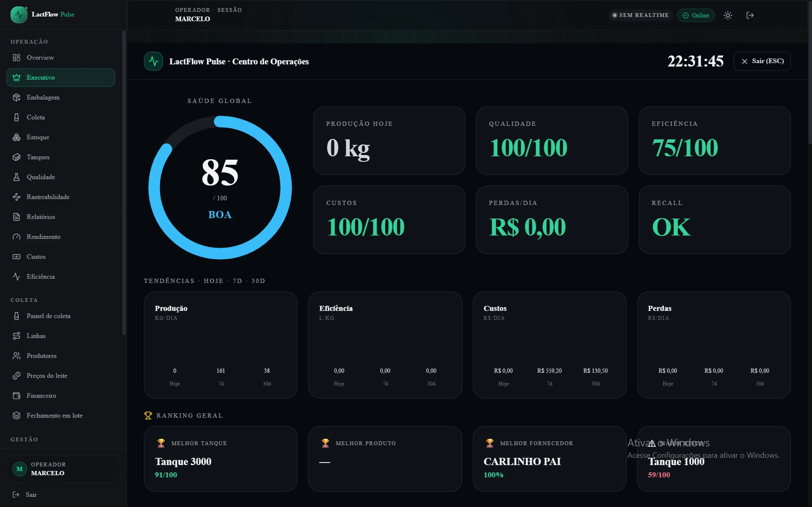
Task: Click the R$ 130,50 value in Custos
Action: [595, 371]
